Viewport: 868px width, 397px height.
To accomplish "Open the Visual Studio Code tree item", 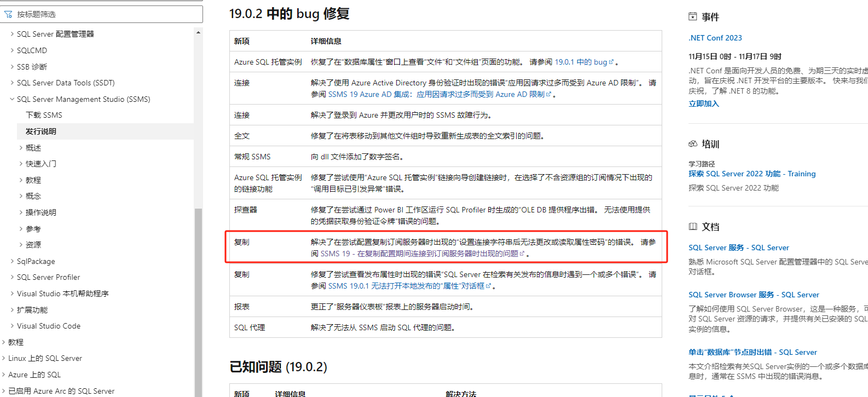I will click(x=49, y=326).
